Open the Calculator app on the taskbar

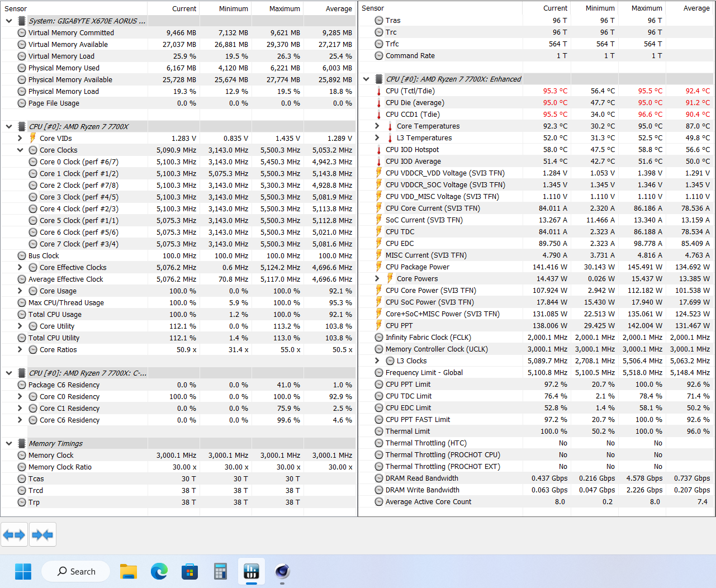[221, 571]
